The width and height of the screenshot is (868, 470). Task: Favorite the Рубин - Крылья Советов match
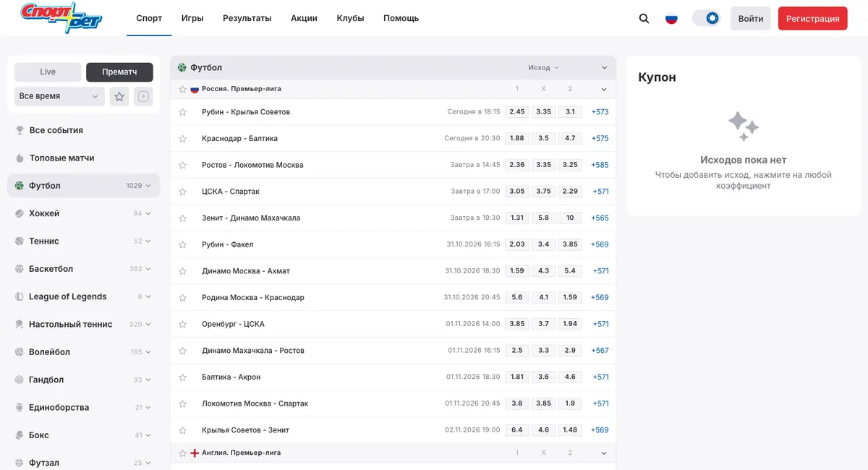tap(182, 112)
